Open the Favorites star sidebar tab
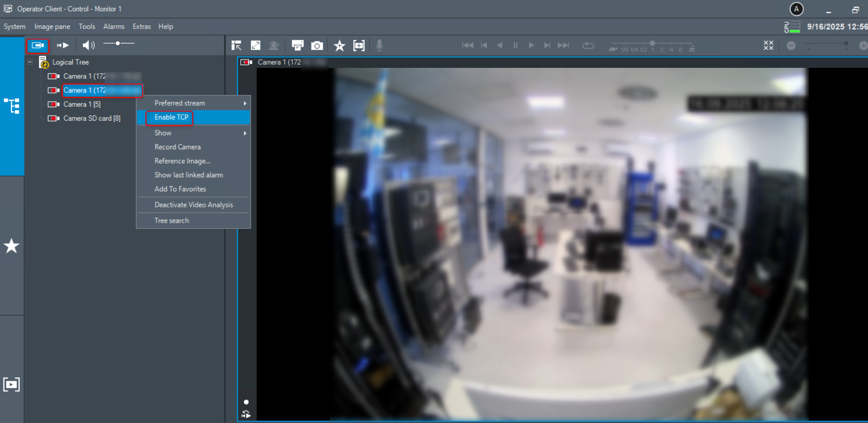 pyautogui.click(x=12, y=246)
